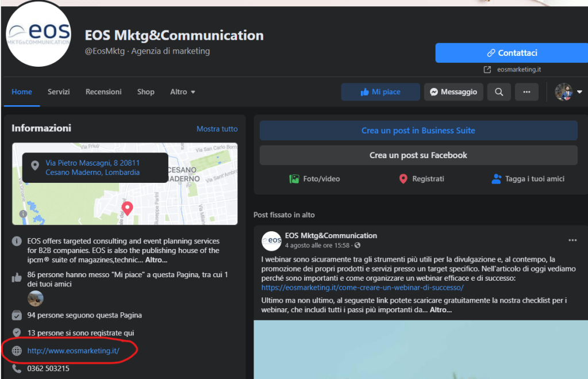Click Crea un post in Business Suite
Viewport: 588px width, 379px height.
418,131
